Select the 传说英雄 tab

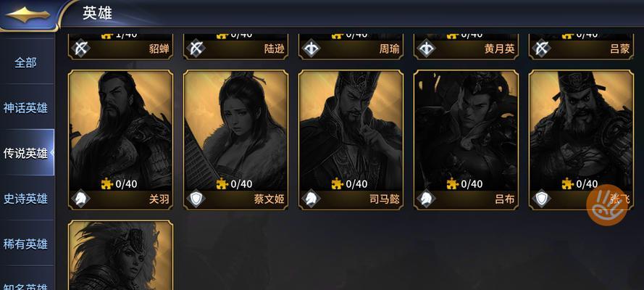pos(26,153)
